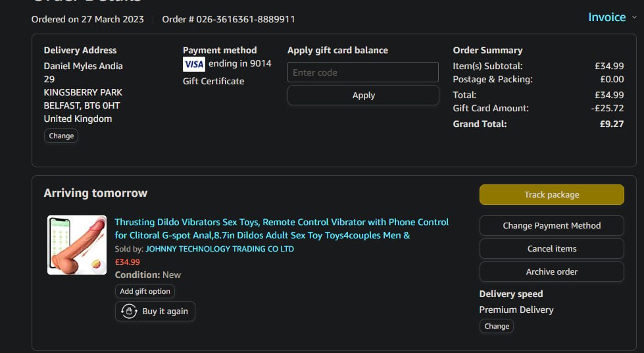Focus the gift card Enter code field

pyautogui.click(x=362, y=72)
